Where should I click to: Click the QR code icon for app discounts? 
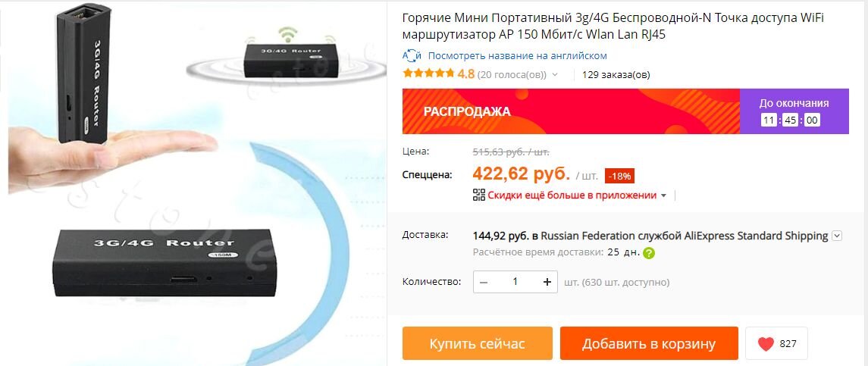coord(479,195)
